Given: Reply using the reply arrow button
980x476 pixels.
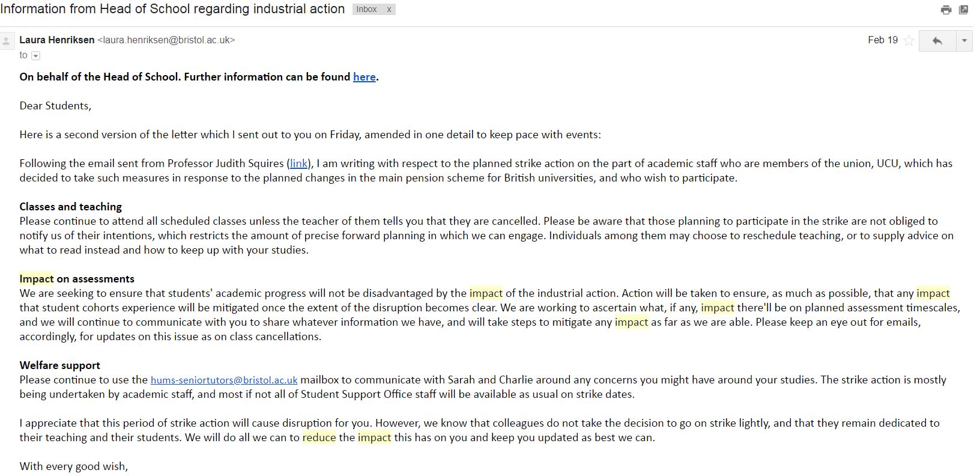Looking at the screenshot, I should tap(937, 40).
